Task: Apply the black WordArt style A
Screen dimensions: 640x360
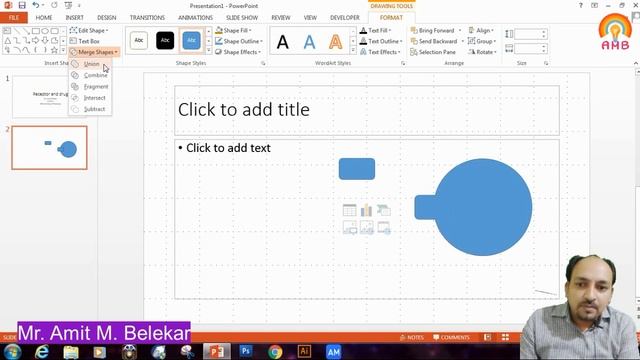Action: [282, 42]
